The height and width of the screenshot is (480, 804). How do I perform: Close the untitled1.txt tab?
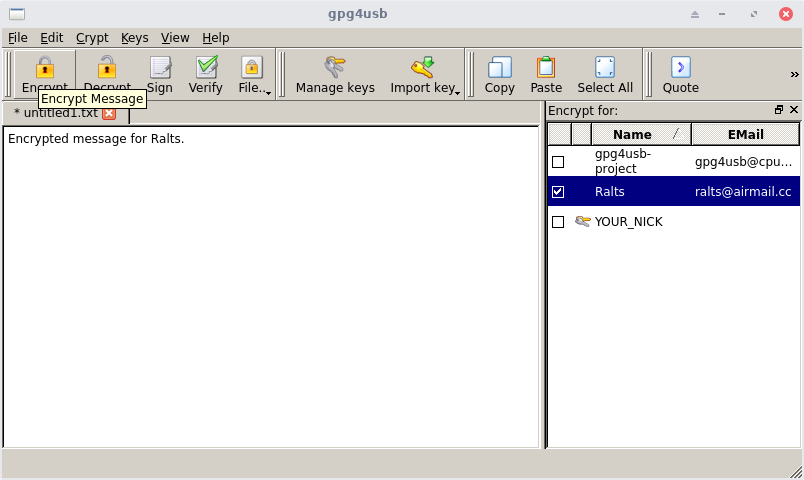click(109, 113)
